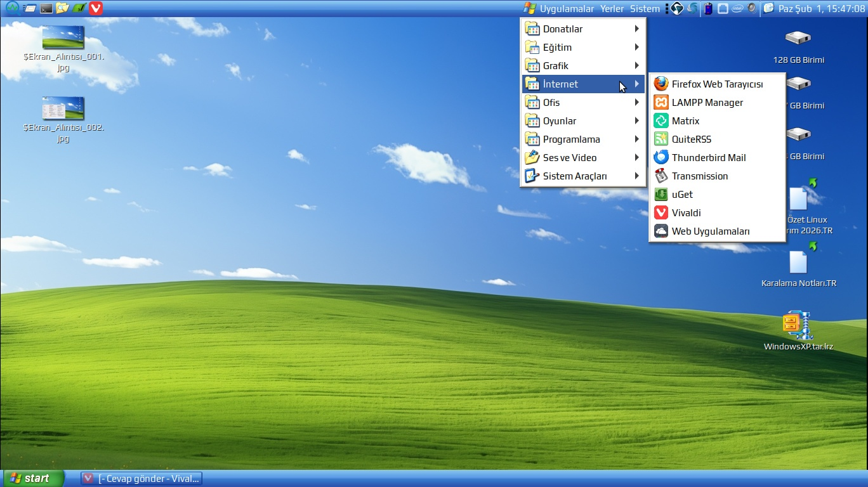Launch Firefox Web Tarayıcısı from the İnternet submenu
868x487 pixels.
[717, 84]
